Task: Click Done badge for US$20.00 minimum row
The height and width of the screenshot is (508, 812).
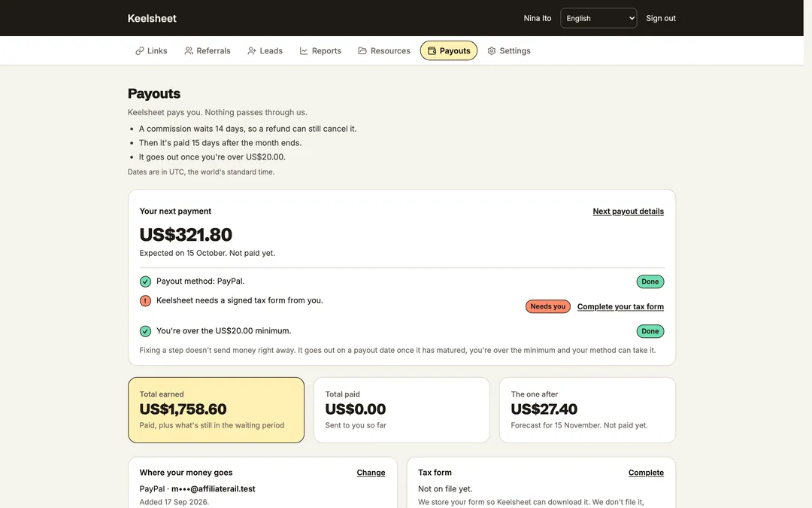Action: [x=650, y=331]
